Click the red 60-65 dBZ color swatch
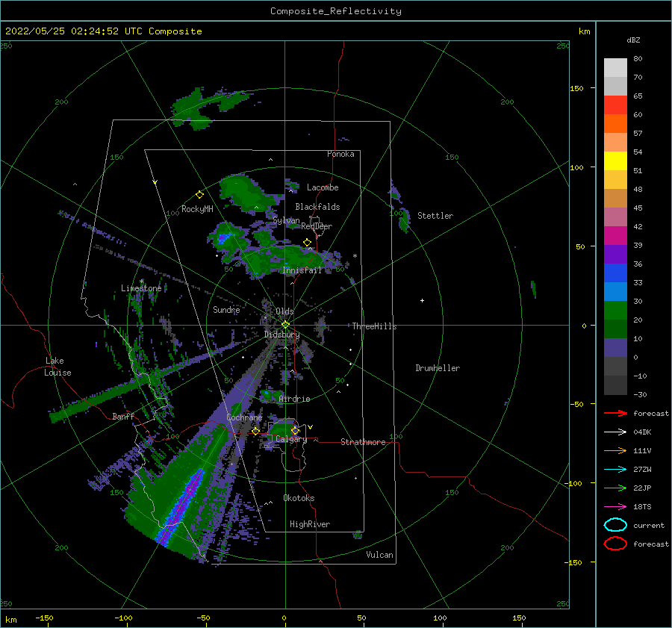This screenshot has width=672, height=628. click(615, 105)
